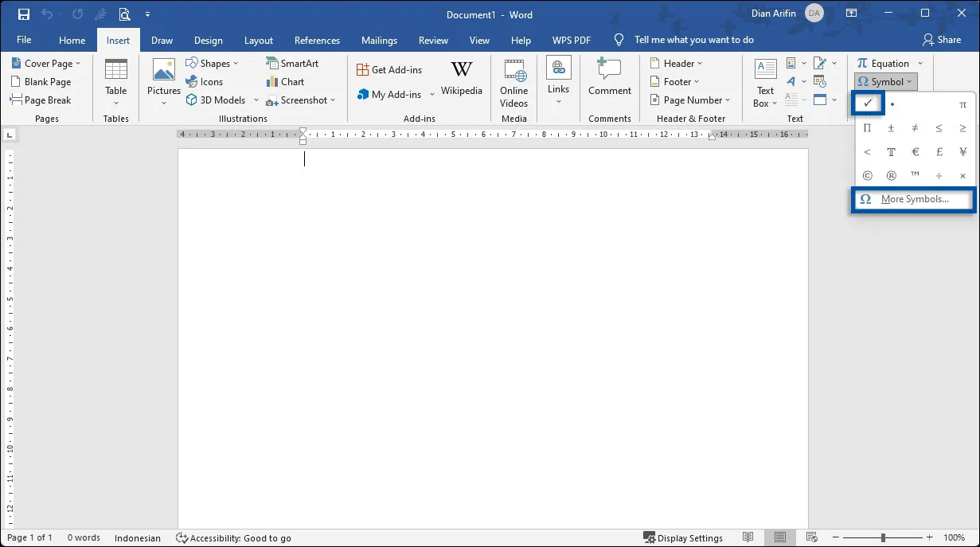This screenshot has height=547, width=980.
Task: Insert the check mark symbol
Action: coord(868,104)
